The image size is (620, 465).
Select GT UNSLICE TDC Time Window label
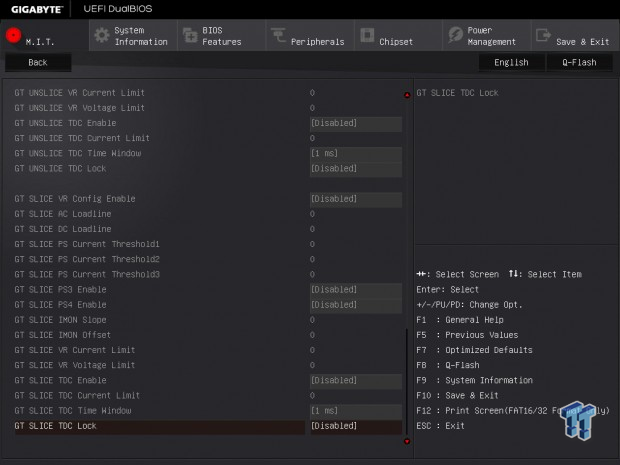(78, 153)
